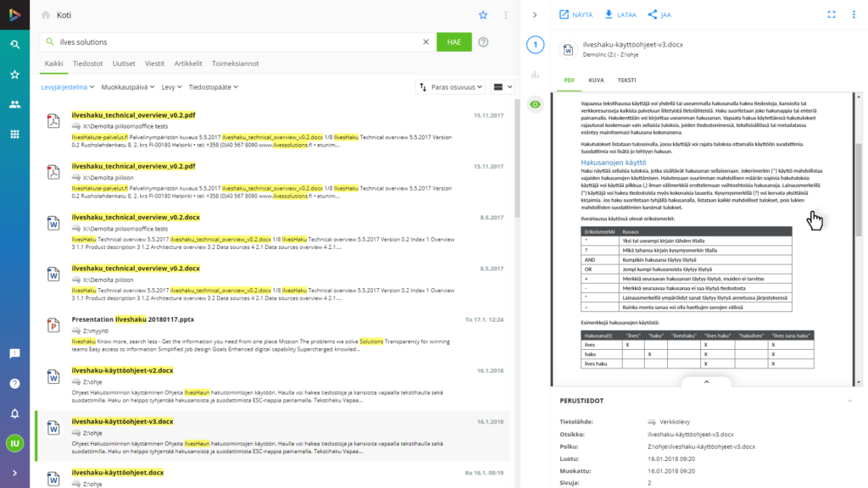Collapse the PERUSTIEDOT section
This screenshot has height=488, width=868.
849,401
